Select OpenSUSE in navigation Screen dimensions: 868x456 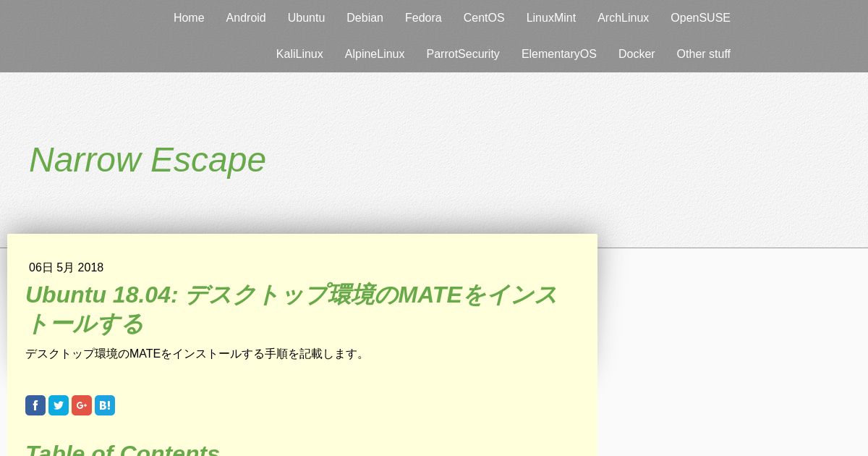pos(700,18)
